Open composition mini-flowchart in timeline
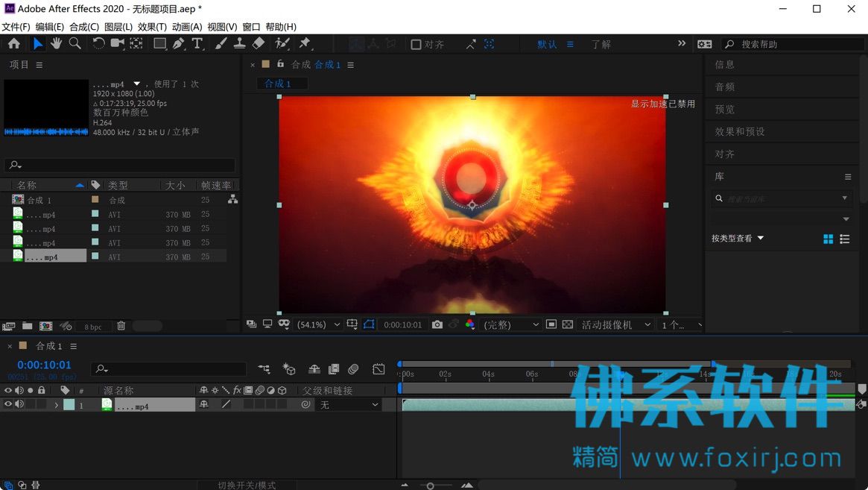 click(x=264, y=368)
